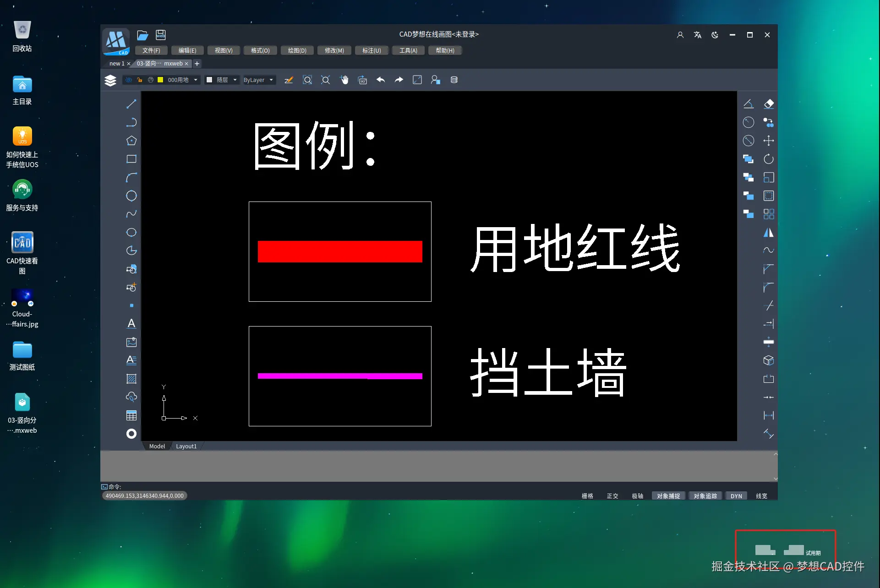Select the Line drawing tool
Image resolution: width=880 pixels, height=588 pixels.
(131, 103)
